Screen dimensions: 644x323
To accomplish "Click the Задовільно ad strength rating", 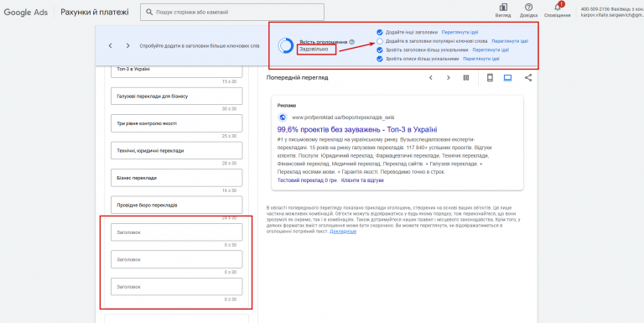I will pos(314,49).
